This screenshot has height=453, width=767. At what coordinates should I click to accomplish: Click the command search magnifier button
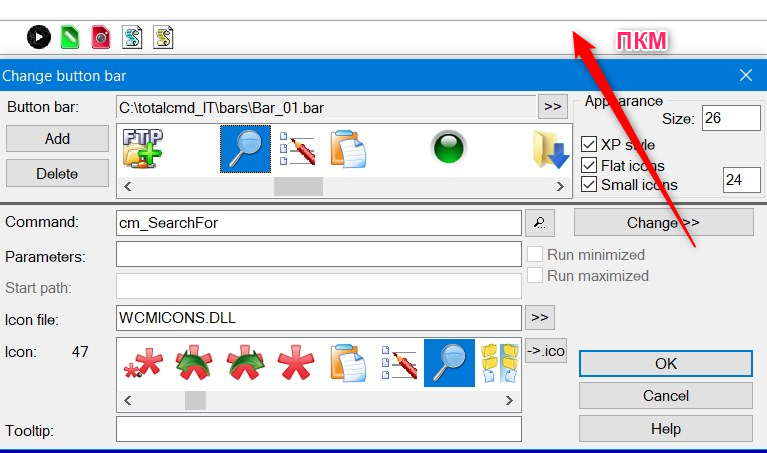point(540,223)
